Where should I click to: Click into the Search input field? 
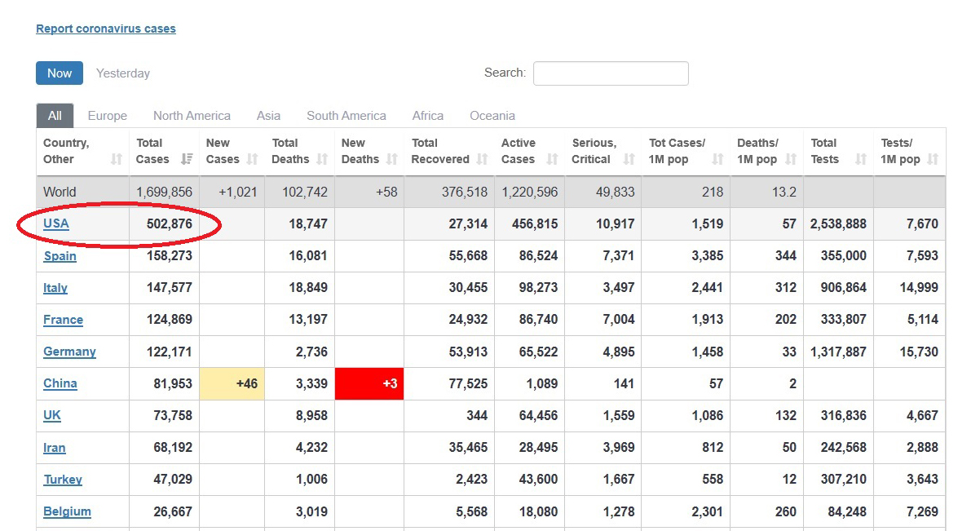coord(611,73)
